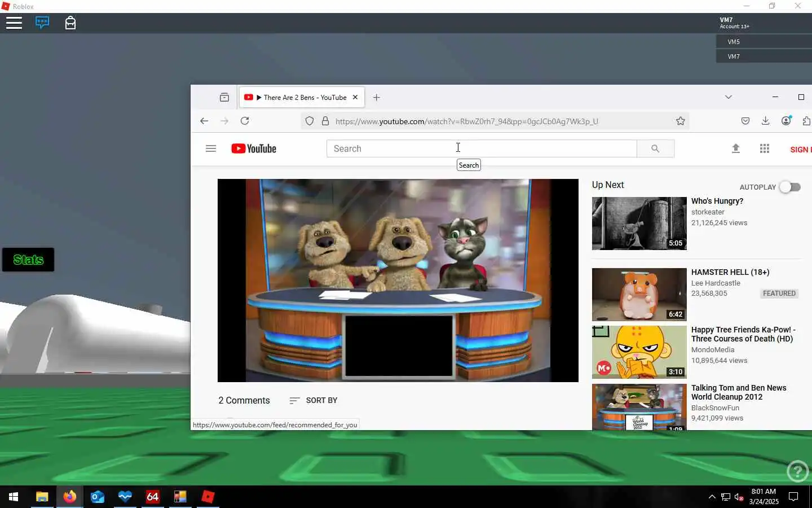
Task: Click the BlackSnowFun channel name
Action: tap(715, 408)
